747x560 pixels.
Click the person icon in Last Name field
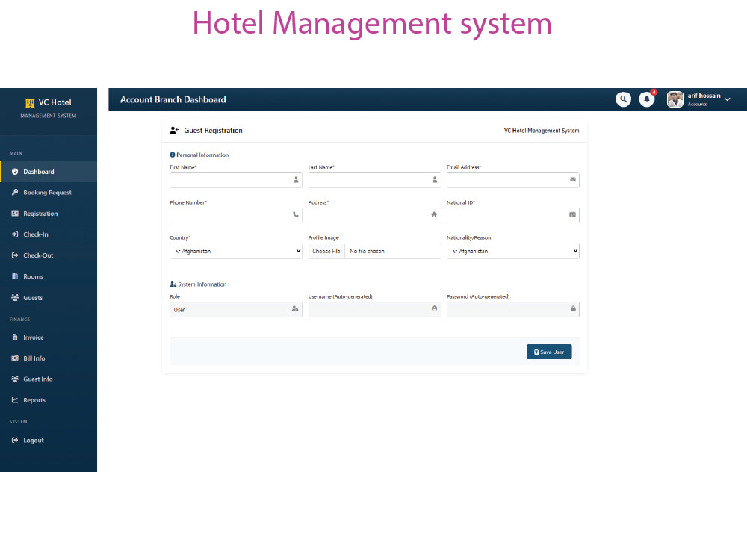pyautogui.click(x=435, y=179)
